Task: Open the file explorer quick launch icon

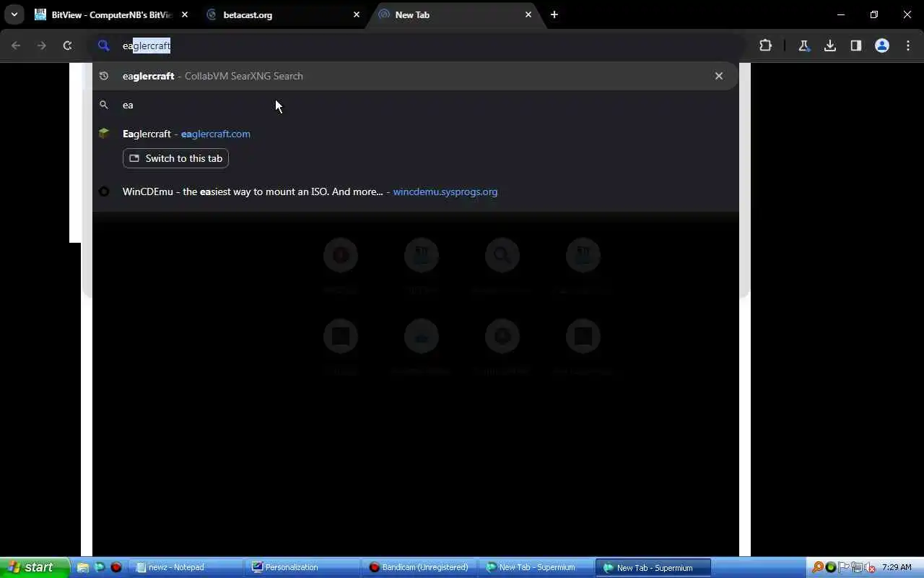Action: tap(83, 567)
